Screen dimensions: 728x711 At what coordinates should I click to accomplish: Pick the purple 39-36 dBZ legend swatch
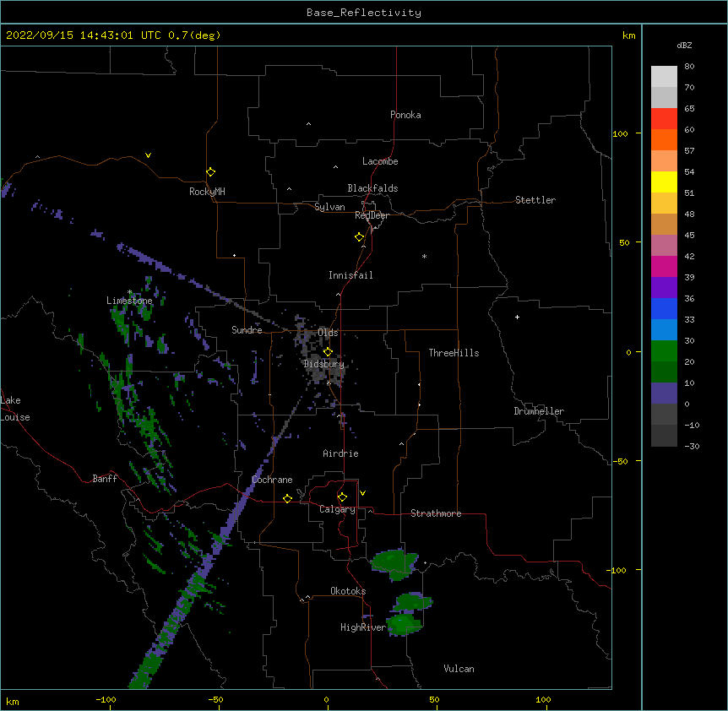click(664, 288)
